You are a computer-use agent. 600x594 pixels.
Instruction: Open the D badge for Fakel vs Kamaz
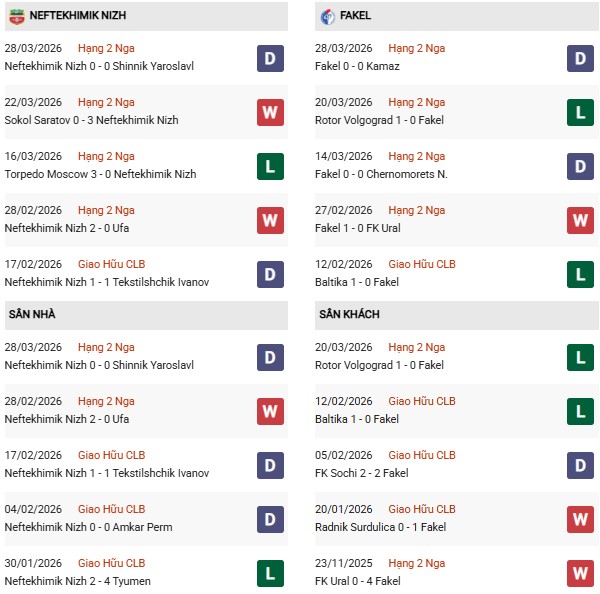pyautogui.click(x=580, y=58)
